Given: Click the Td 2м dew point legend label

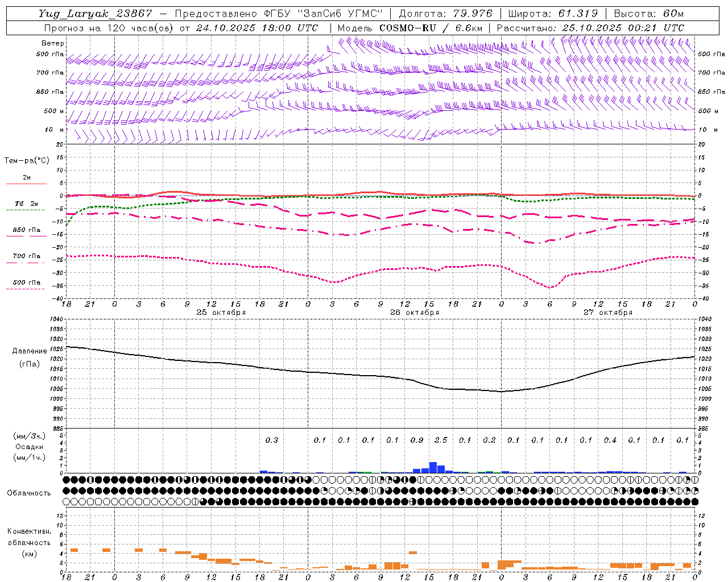Looking at the screenshot, I should (27, 203).
